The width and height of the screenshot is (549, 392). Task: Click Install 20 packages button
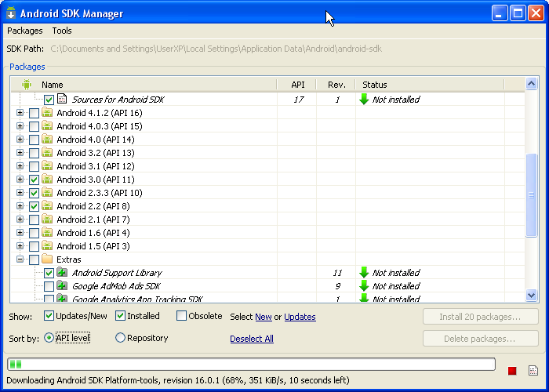click(x=480, y=317)
